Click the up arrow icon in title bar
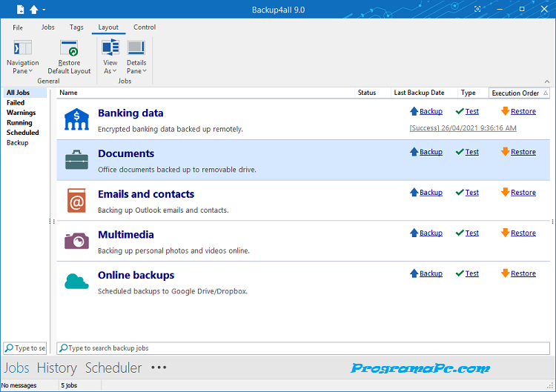The image size is (556, 392). pos(33,10)
